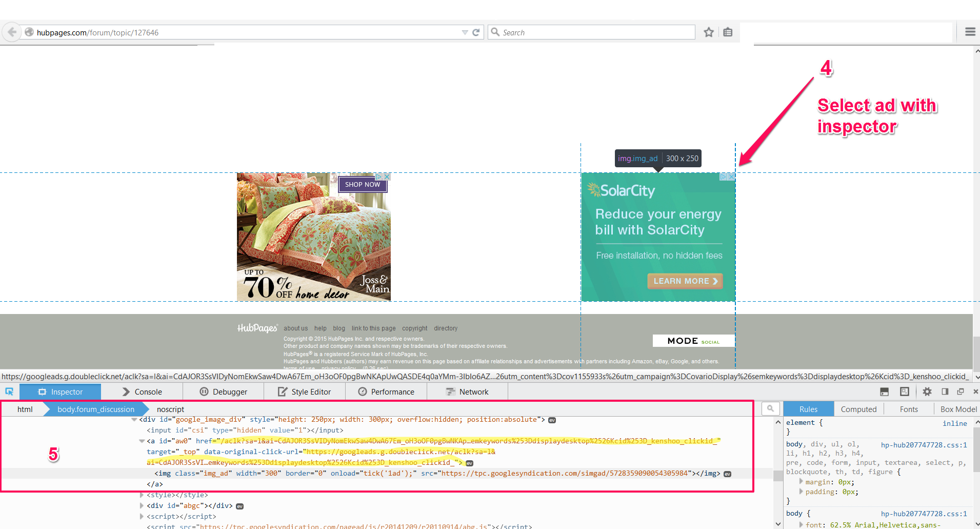Expand the margin property
The image size is (980, 529).
coord(801,481)
